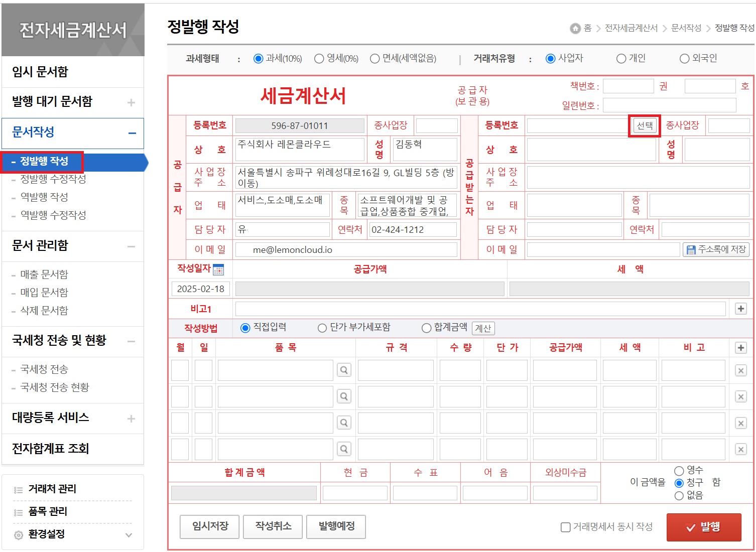Add an item row using the 비고 column plus icon

click(x=741, y=348)
